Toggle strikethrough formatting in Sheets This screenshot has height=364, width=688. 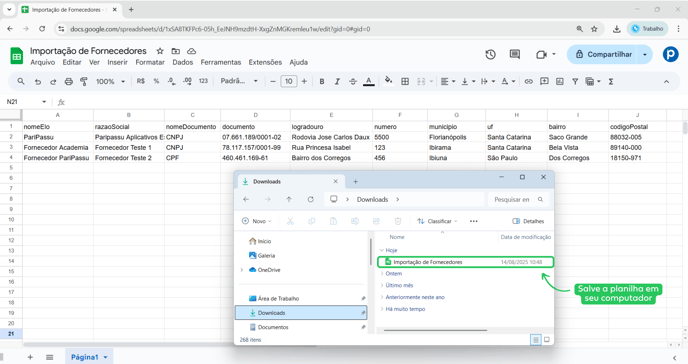pos(353,82)
